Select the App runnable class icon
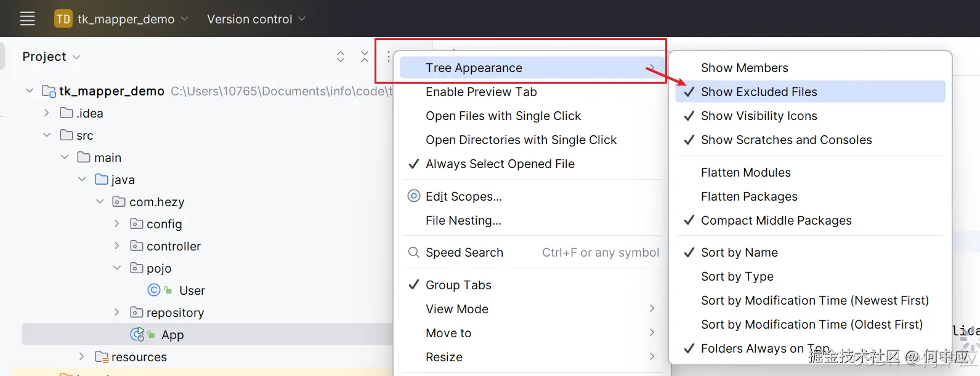Image resolution: width=980 pixels, height=376 pixels. [137, 334]
